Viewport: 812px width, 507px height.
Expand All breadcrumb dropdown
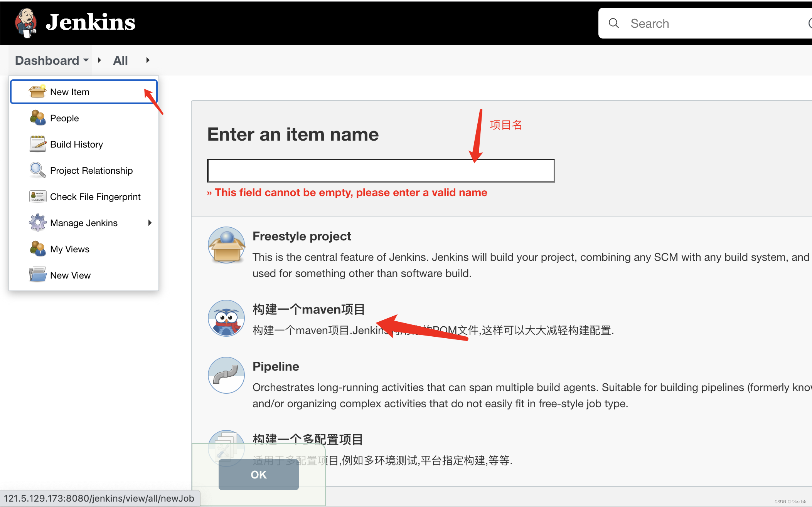(x=146, y=60)
